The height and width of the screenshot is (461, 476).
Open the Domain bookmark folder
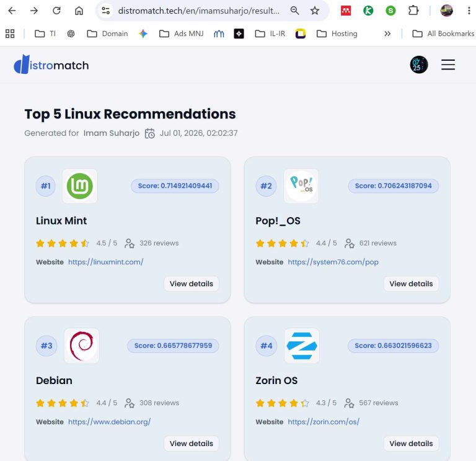tap(107, 34)
